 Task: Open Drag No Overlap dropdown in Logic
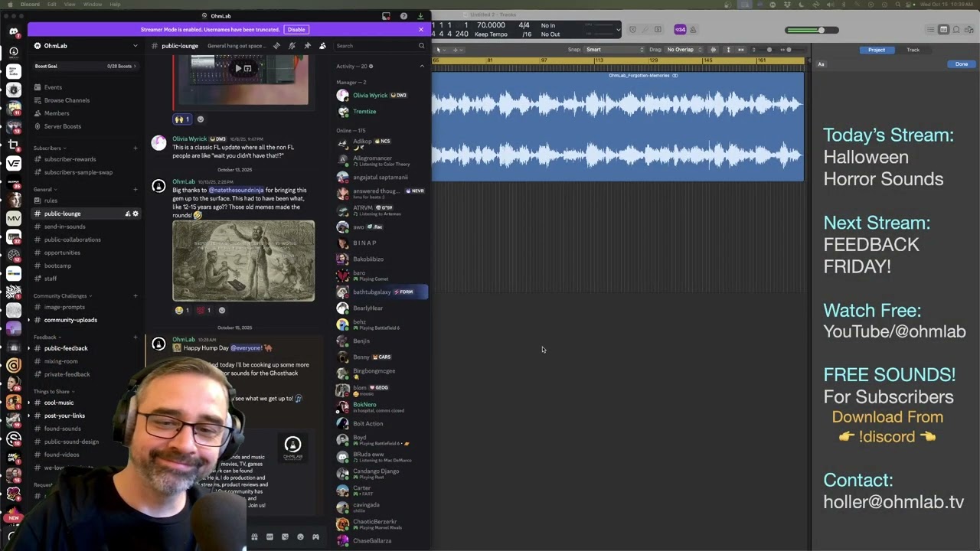(684, 50)
